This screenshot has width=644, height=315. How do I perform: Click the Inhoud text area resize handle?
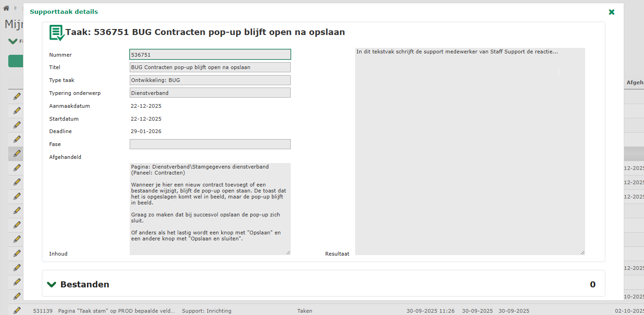click(288, 252)
